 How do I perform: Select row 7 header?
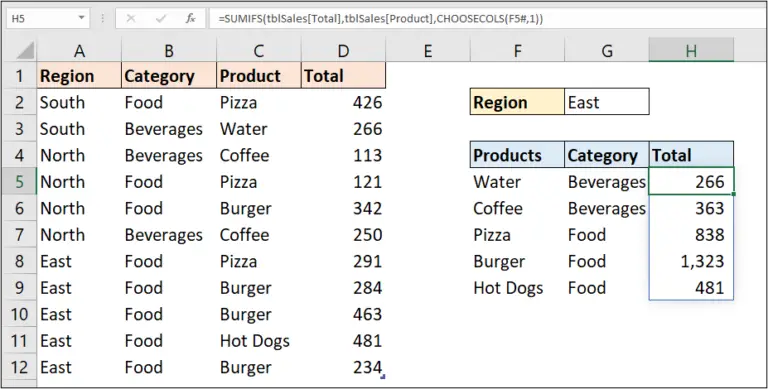[20, 234]
